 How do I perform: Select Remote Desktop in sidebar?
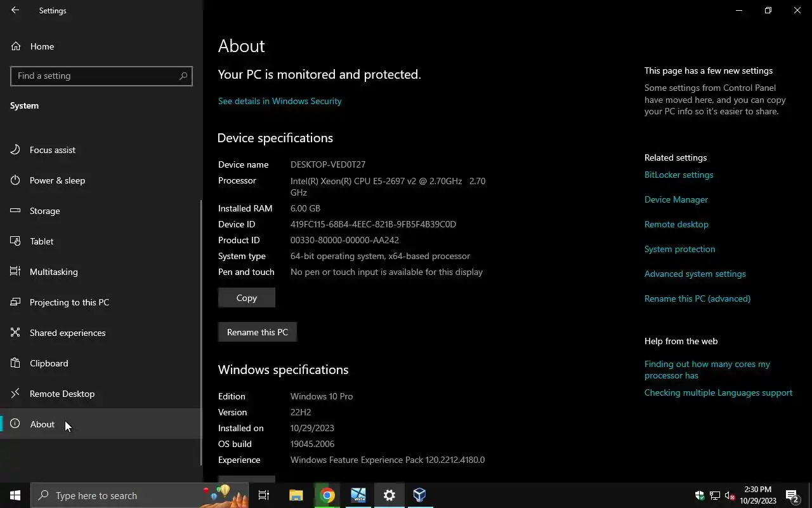(101, 394)
